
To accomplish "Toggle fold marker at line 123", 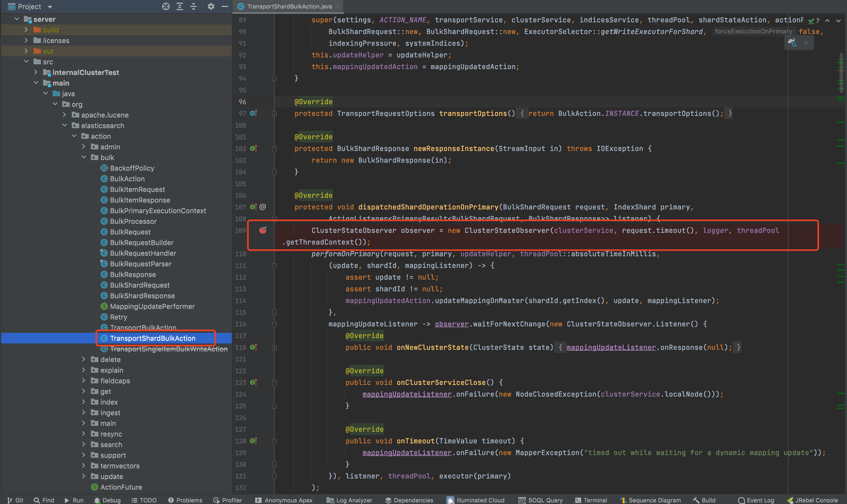I will point(274,383).
